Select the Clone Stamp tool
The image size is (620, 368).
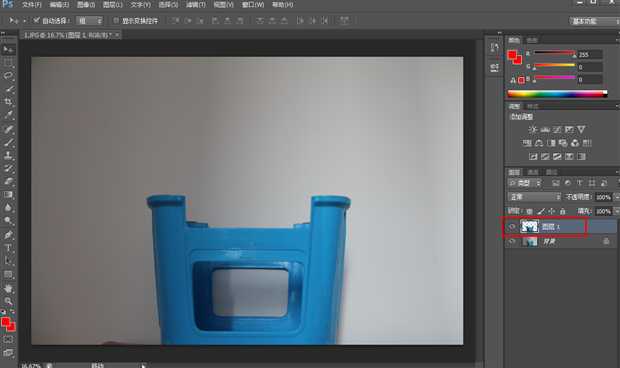(8, 155)
